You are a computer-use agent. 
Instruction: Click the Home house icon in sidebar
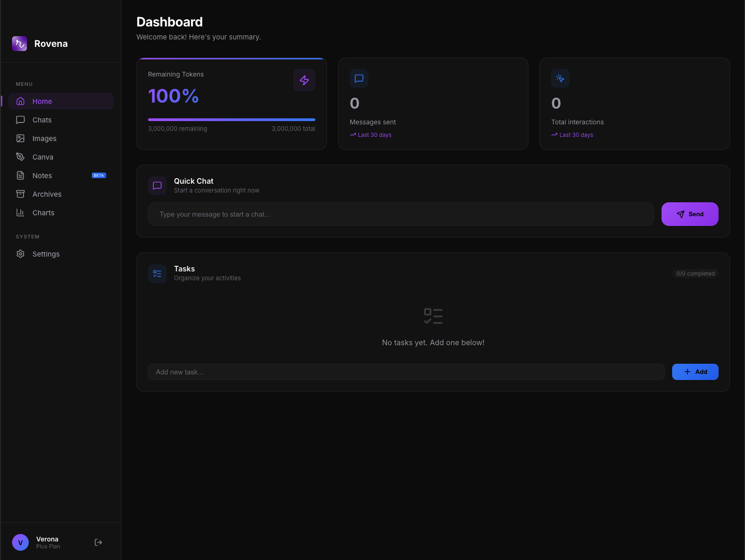[20, 101]
